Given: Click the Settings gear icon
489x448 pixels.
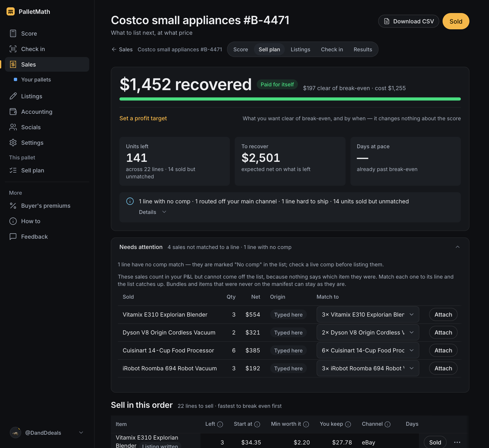Looking at the screenshot, I should click(x=13, y=143).
